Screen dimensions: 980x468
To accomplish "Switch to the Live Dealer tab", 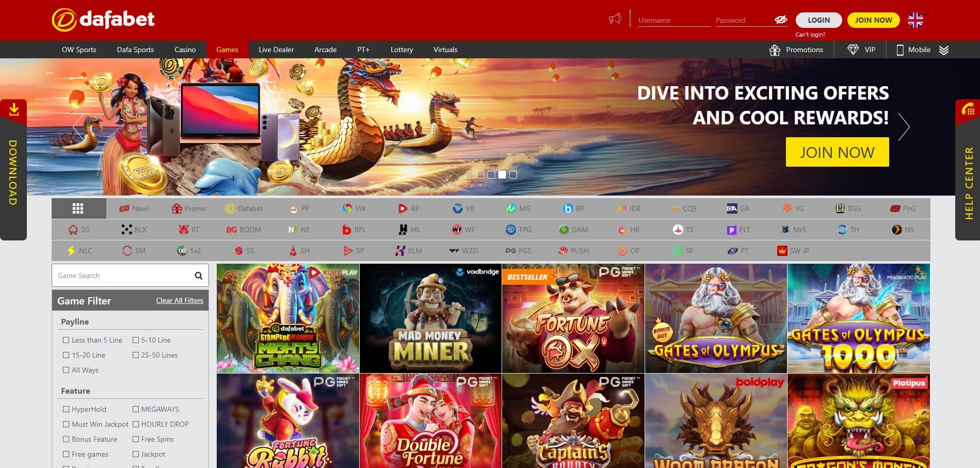I will click(x=276, y=50).
